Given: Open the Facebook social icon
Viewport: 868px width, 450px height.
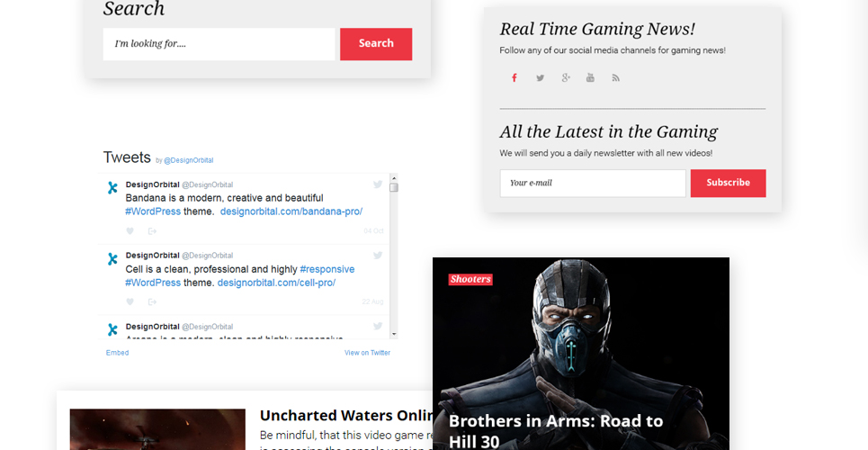Looking at the screenshot, I should coord(515,77).
